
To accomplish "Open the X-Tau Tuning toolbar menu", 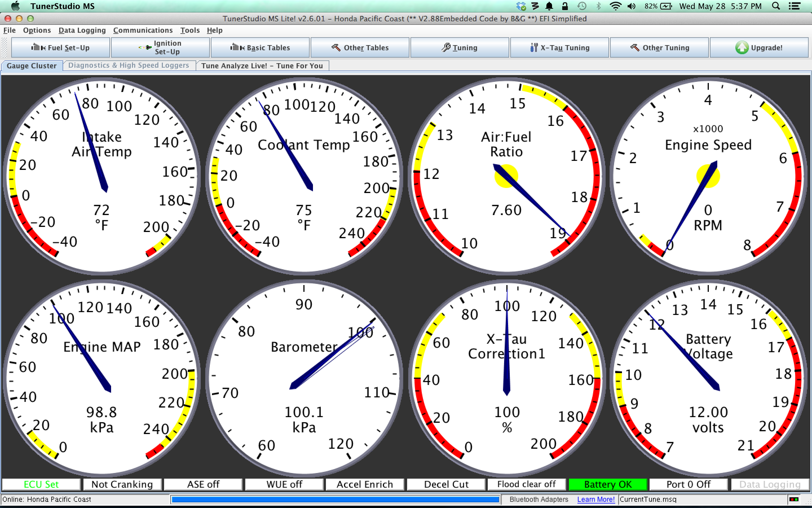I will [x=559, y=47].
